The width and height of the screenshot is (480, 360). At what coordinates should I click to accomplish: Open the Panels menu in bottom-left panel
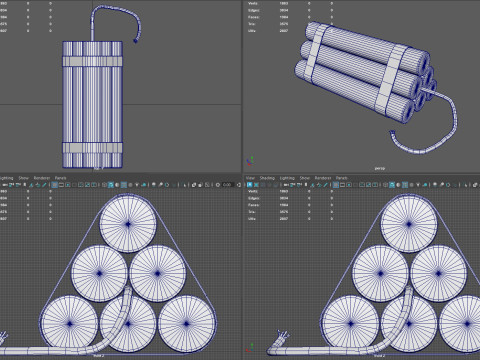pos(60,178)
